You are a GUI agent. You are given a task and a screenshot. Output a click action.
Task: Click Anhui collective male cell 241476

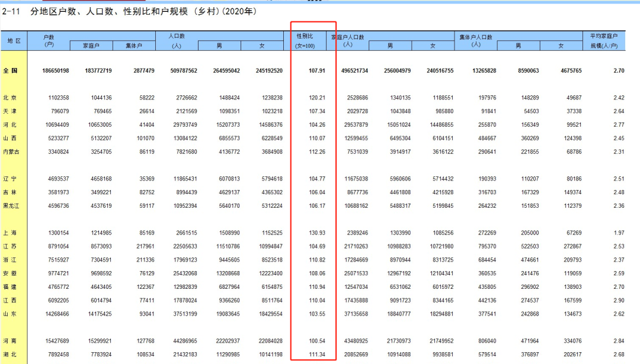(530, 273)
